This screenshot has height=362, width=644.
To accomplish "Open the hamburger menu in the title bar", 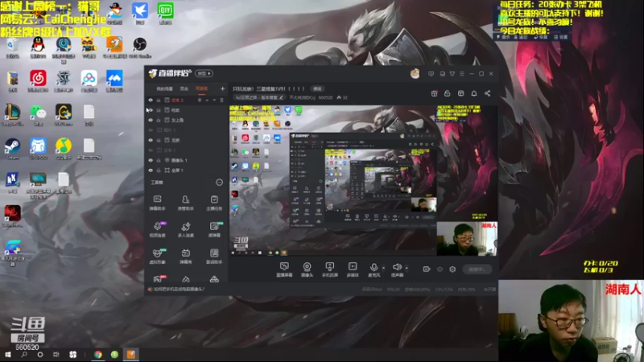I will 462,74.
